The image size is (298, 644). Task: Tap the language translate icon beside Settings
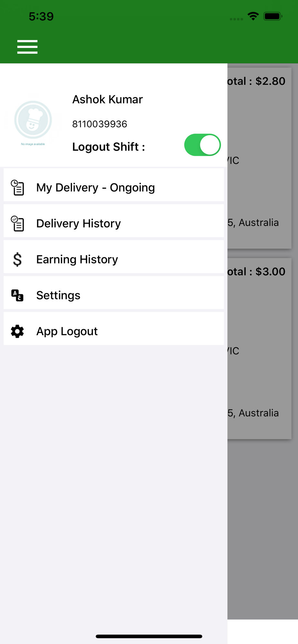(17, 295)
